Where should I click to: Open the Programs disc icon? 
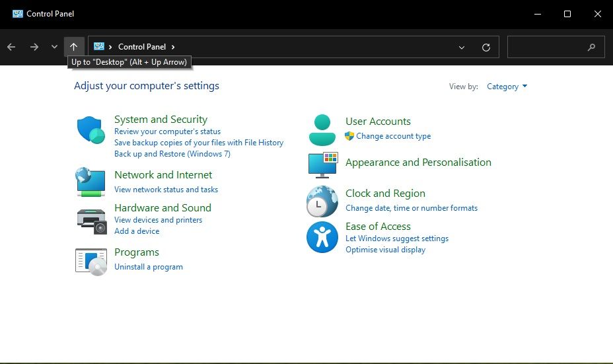[90, 261]
